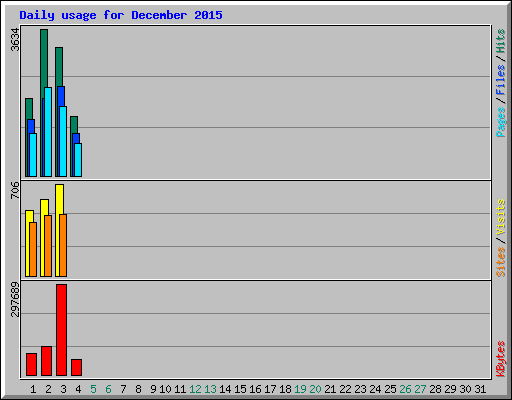Viewport: 512px width, 400px height.
Task: Click the cyan pages bar for day 1
Action: (33, 155)
